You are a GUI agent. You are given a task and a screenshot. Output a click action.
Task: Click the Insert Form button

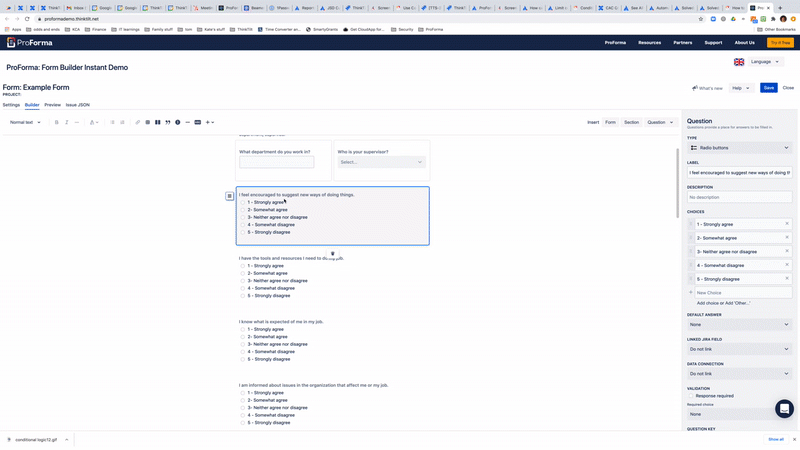coord(610,122)
